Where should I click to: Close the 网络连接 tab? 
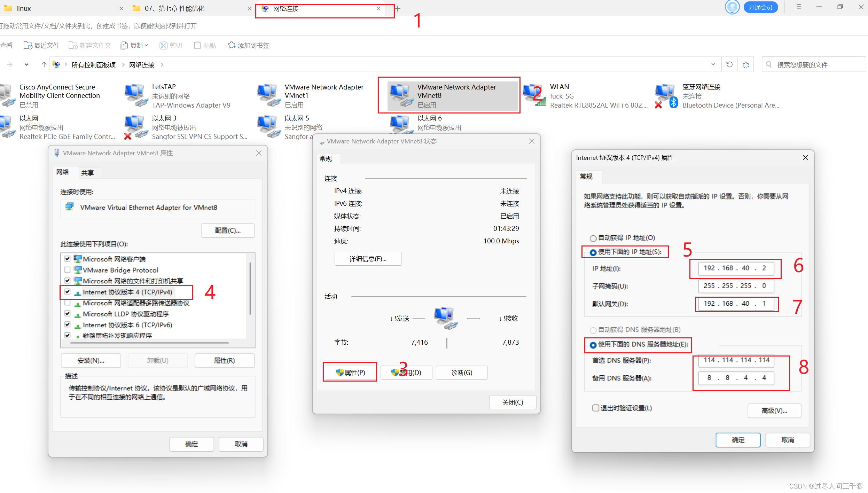[x=378, y=9]
